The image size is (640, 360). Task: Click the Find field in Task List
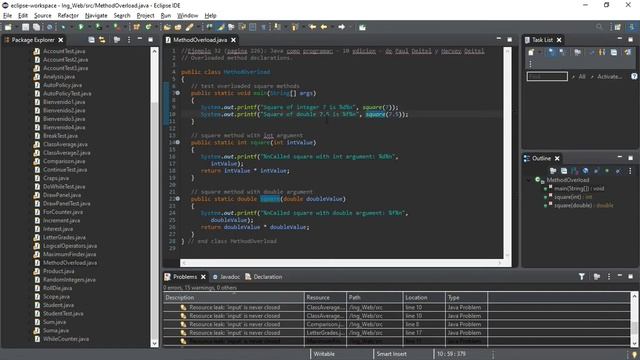547,76
